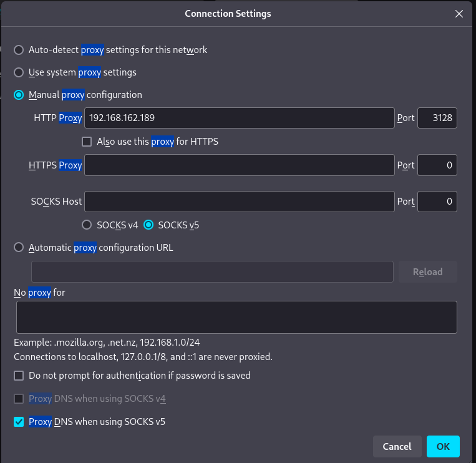Enable Also use this proxy for HTTPS
476x463 pixels.
point(87,142)
